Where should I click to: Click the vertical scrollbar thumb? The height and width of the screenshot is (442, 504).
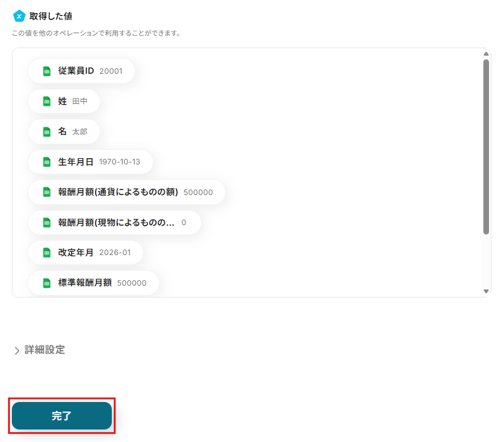[x=486, y=147]
